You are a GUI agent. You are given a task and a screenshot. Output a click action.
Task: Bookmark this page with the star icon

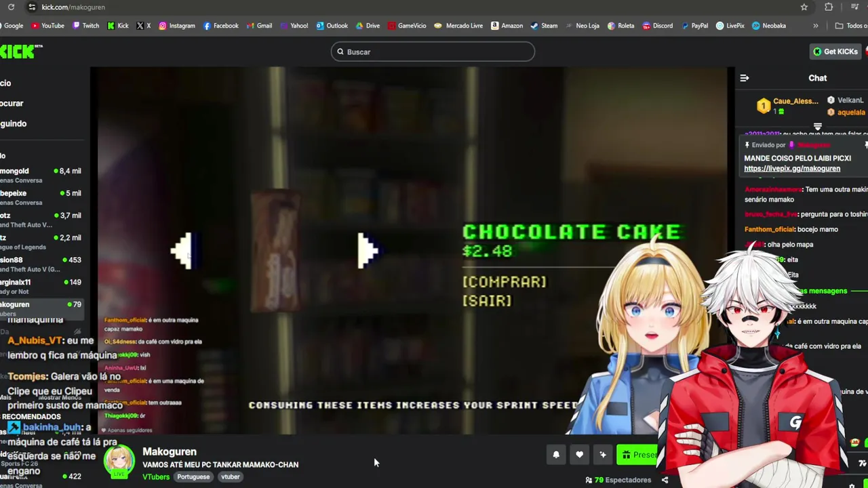pyautogui.click(x=804, y=7)
